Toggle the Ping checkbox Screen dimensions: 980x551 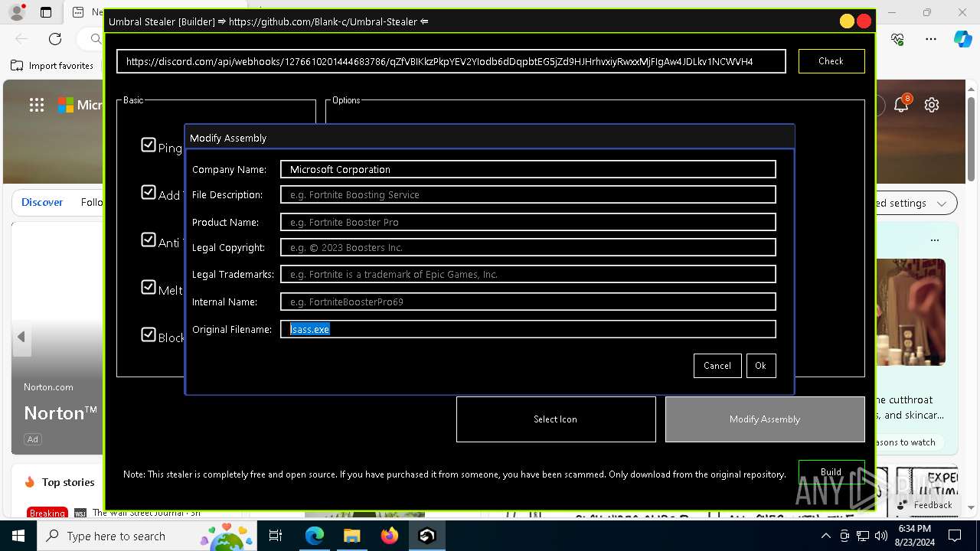(x=149, y=145)
